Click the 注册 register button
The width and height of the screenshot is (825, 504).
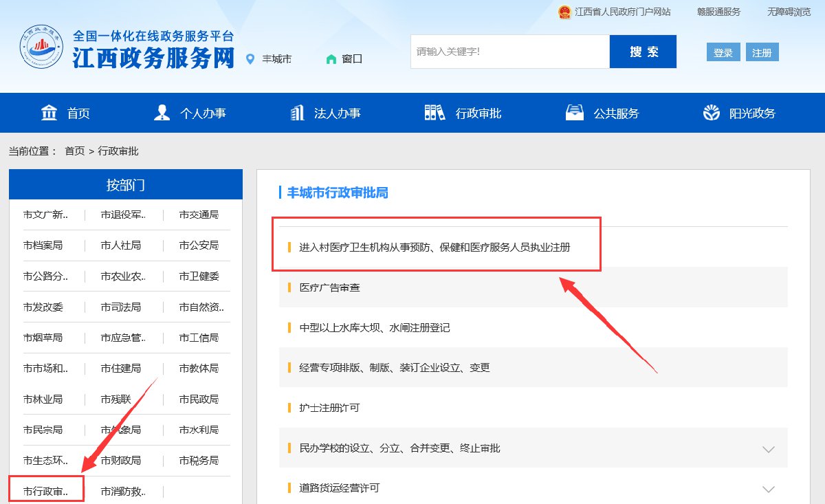(762, 53)
